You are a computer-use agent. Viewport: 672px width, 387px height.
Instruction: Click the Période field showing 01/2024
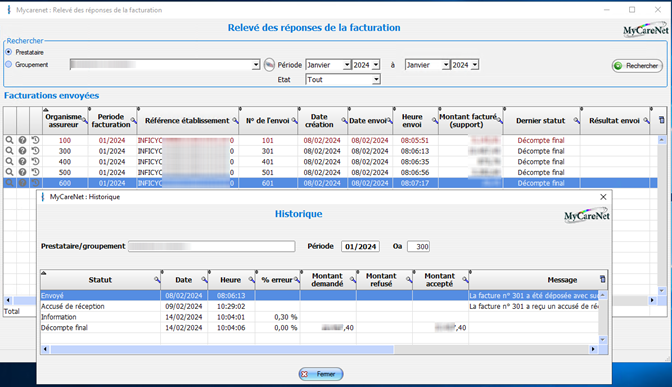coord(360,246)
